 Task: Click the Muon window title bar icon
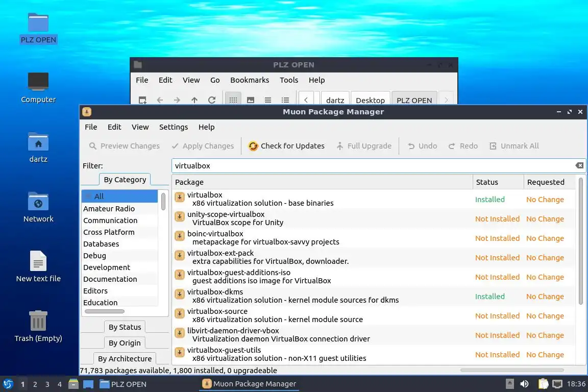(x=87, y=112)
